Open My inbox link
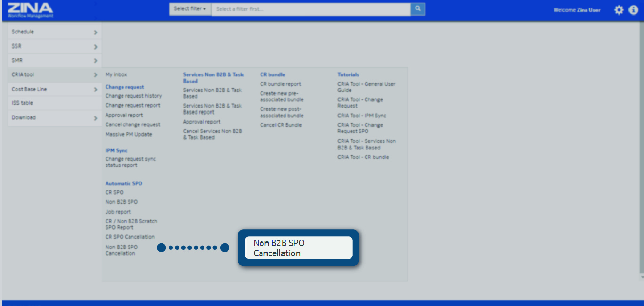644x306 pixels. tap(116, 74)
